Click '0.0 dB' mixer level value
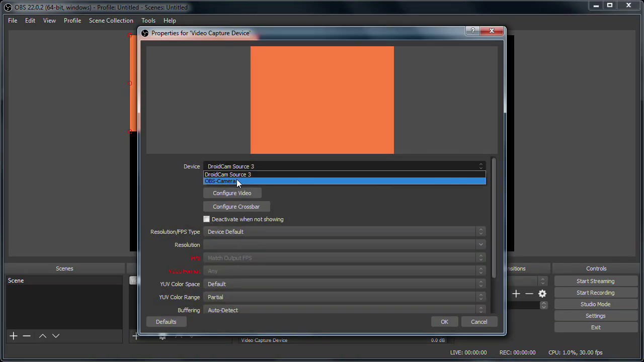The image size is (644, 362). (438, 340)
